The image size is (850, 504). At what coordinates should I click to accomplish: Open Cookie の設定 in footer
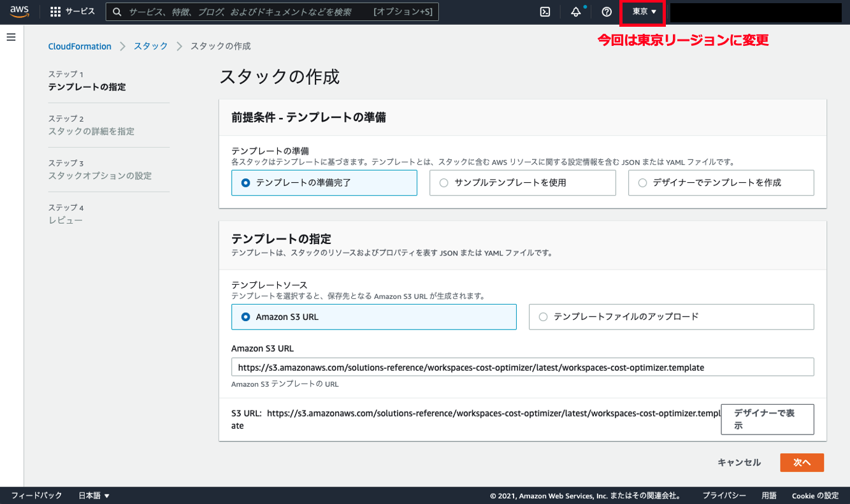[x=815, y=496]
